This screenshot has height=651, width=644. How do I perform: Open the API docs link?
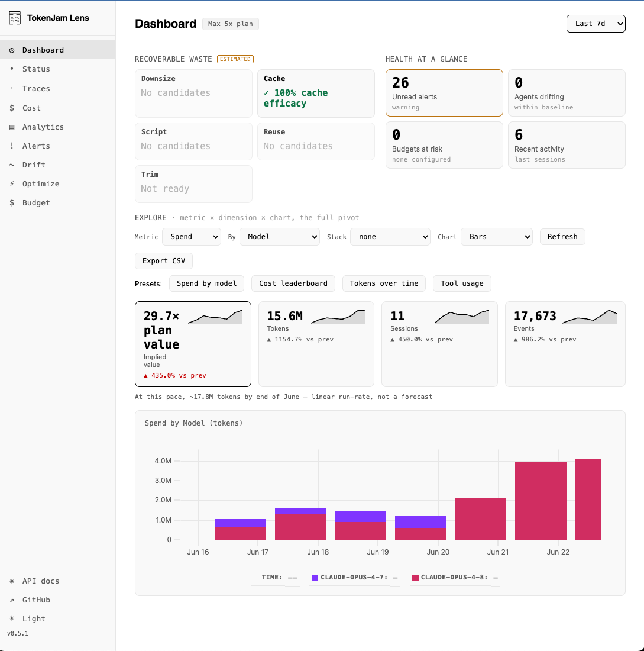pos(58,581)
